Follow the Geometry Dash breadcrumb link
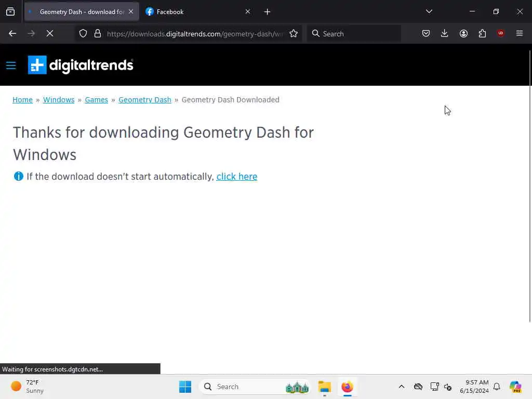This screenshot has width=532, height=399. point(145,100)
